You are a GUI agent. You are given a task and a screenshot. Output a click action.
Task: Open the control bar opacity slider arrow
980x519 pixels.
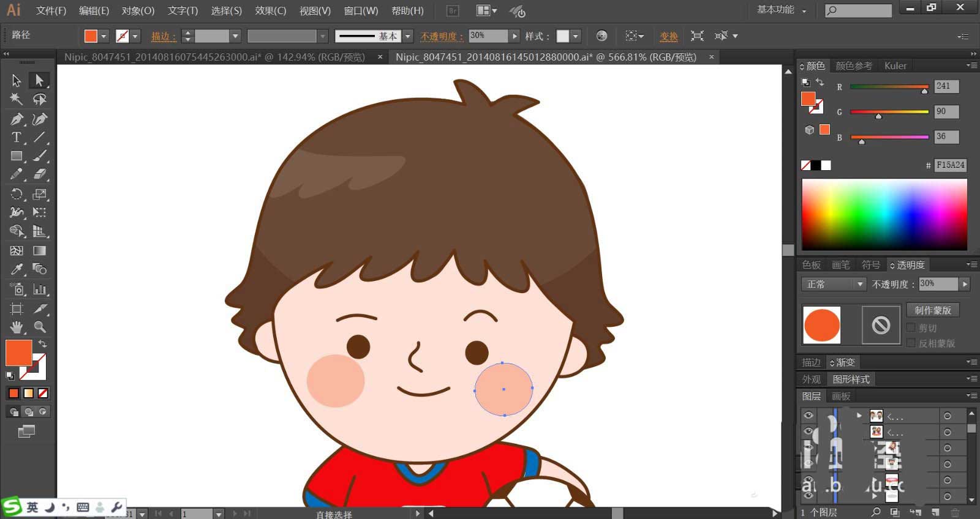click(x=514, y=36)
